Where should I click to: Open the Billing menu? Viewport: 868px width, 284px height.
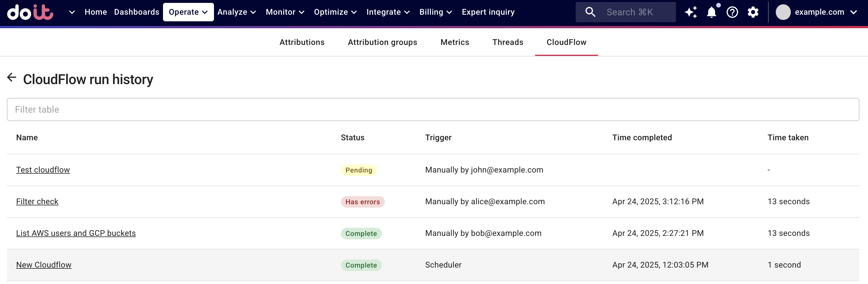(435, 12)
